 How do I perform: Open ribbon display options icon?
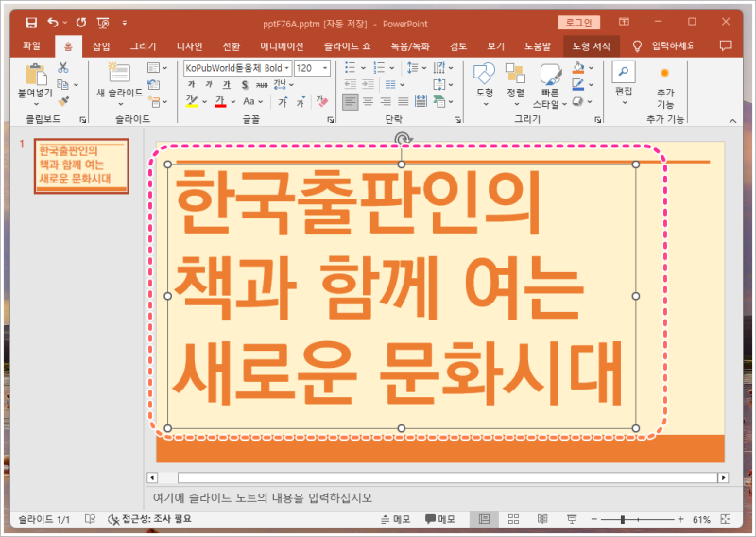point(624,22)
